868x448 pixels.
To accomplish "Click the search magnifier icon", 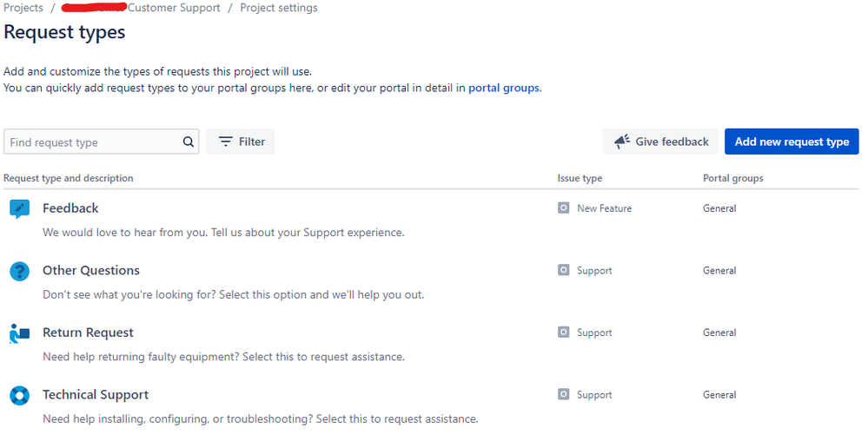I will [189, 142].
